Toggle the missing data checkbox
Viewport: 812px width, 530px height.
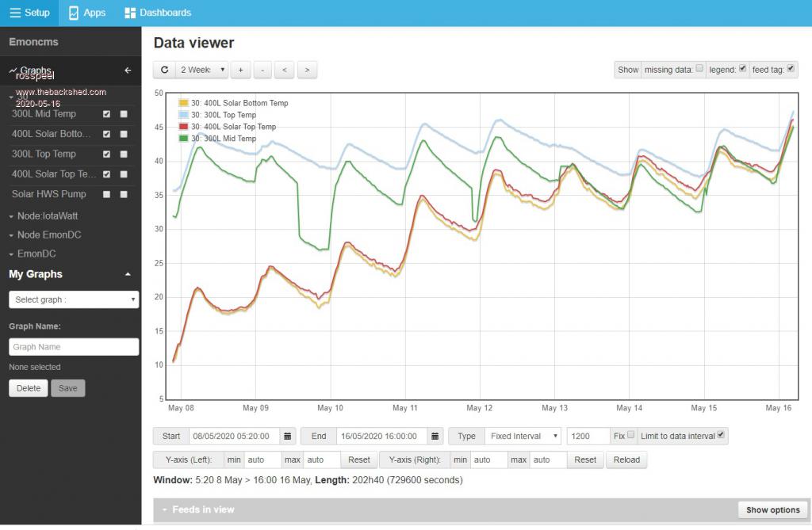tap(699, 69)
